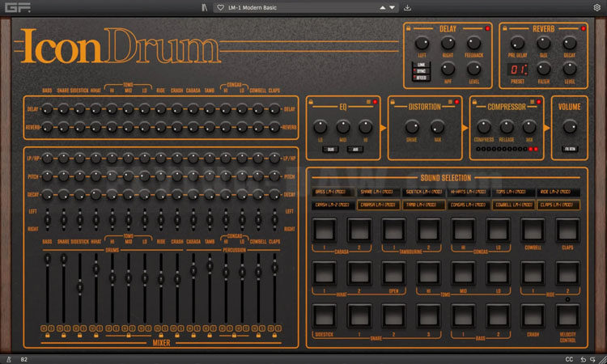
Task: Open the Sidestick LM-1 sound selector
Action: tap(423, 192)
